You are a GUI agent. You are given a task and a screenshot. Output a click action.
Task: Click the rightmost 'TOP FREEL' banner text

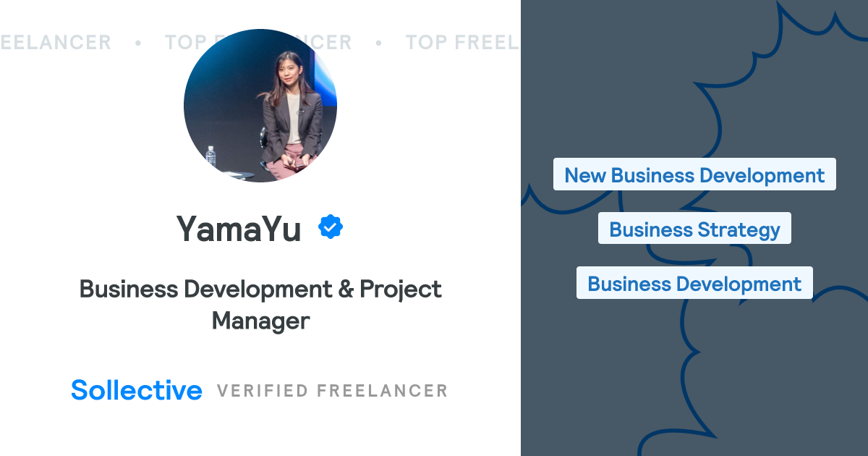(x=461, y=43)
